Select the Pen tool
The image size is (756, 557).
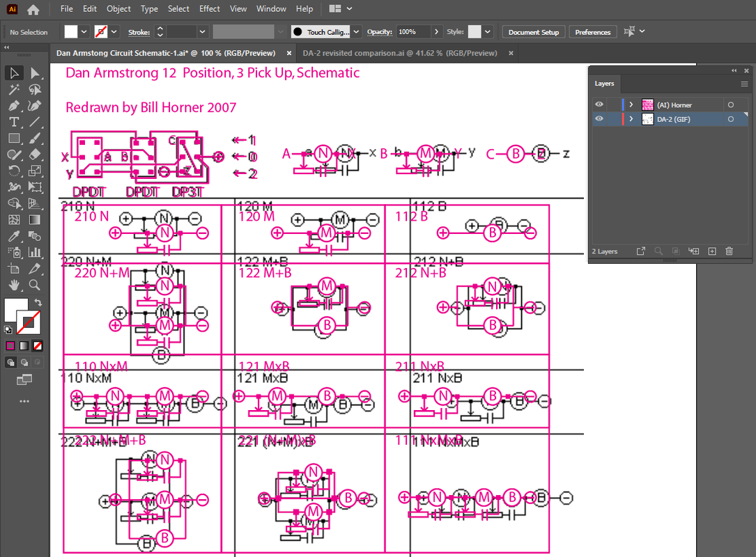click(x=14, y=106)
